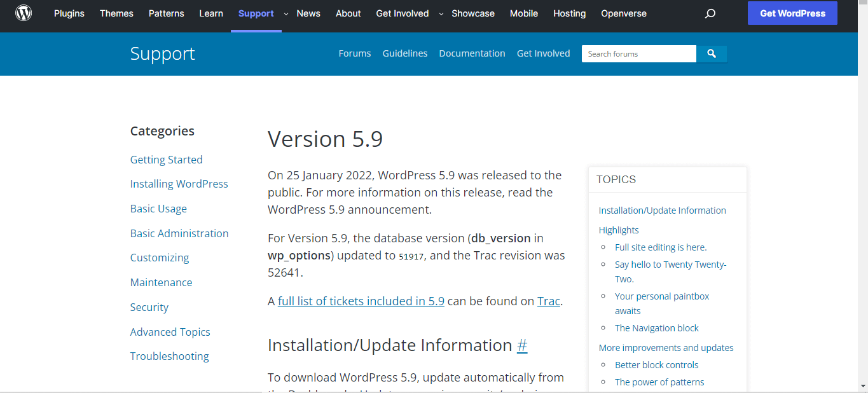This screenshot has width=868, height=393.
Task: Open Forums in the Support subnav
Action: (x=355, y=53)
